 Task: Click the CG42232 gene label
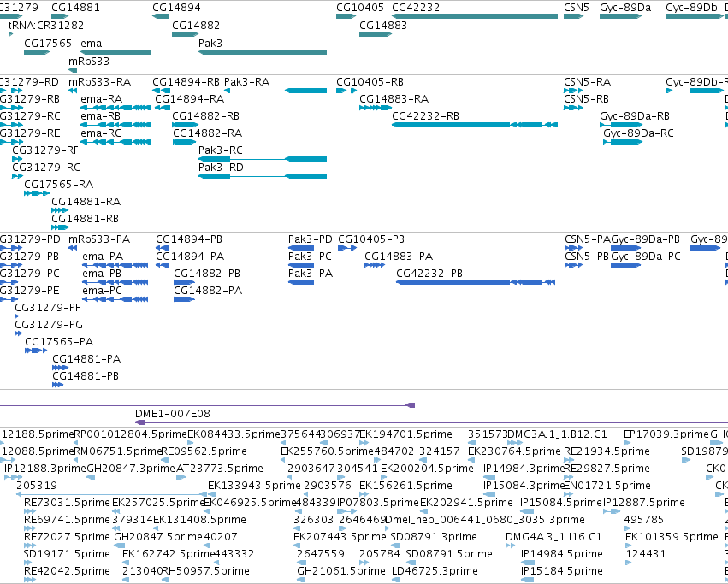coord(416,8)
